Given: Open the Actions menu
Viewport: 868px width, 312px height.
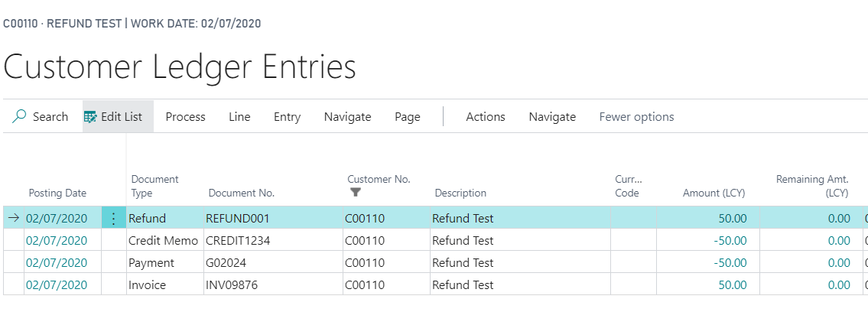Looking at the screenshot, I should (x=486, y=117).
